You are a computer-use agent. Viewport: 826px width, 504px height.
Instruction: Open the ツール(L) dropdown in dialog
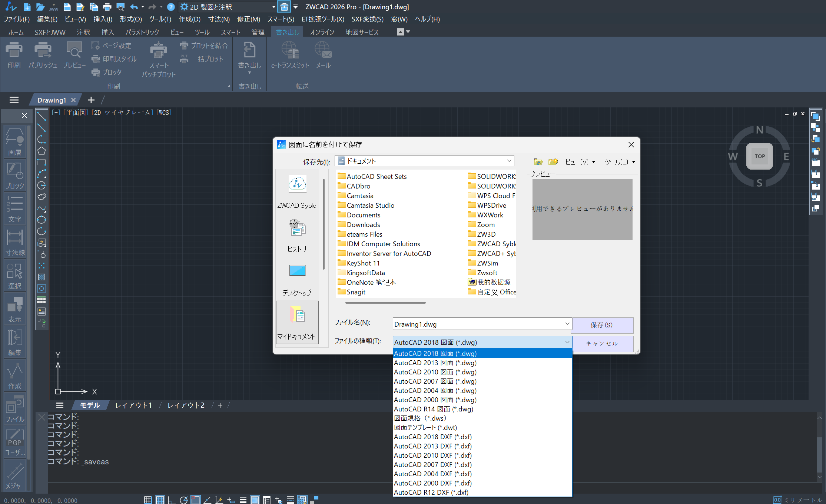620,162
